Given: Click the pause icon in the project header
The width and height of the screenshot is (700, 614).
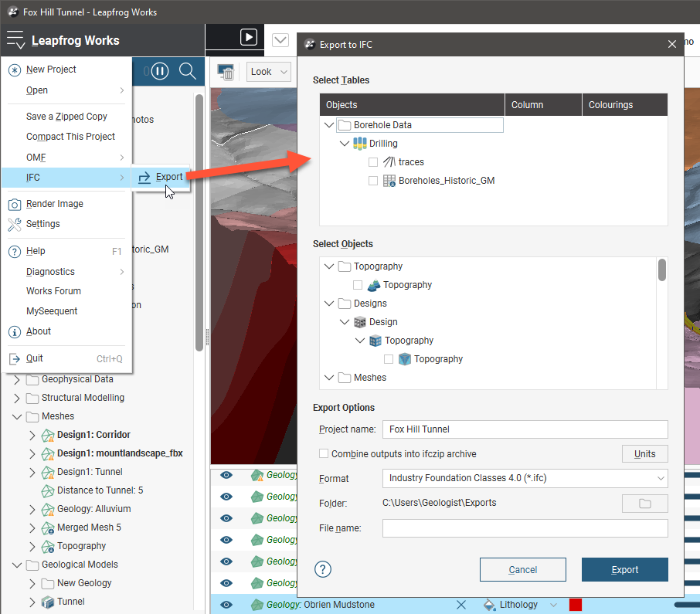Looking at the screenshot, I should [x=159, y=71].
